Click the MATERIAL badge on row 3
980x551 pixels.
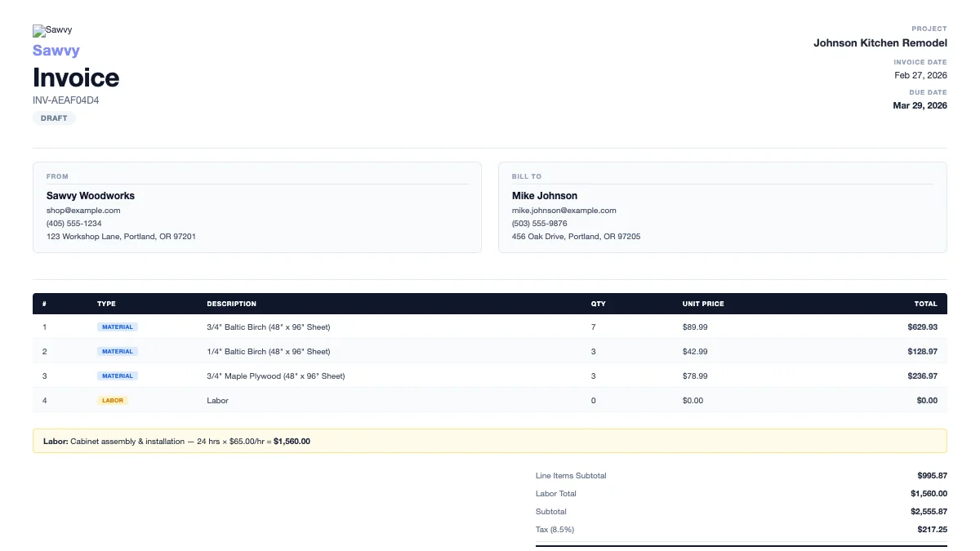click(x=117, y=375)
